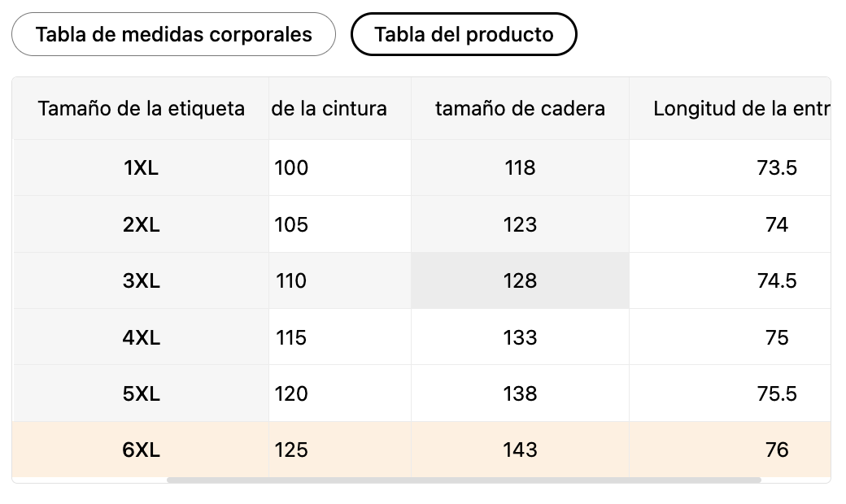Image resolution: width=846 pixels, height=504 pixels.
Task: Click the hip value 143 cell
Action: tap(520, 450)
